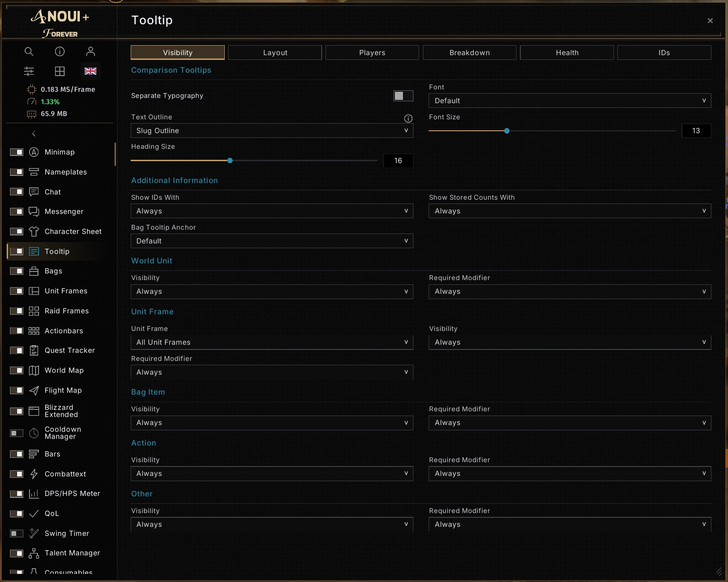
Task: Expand the Unit Frame selection dropdown
Action: (272, 342)
